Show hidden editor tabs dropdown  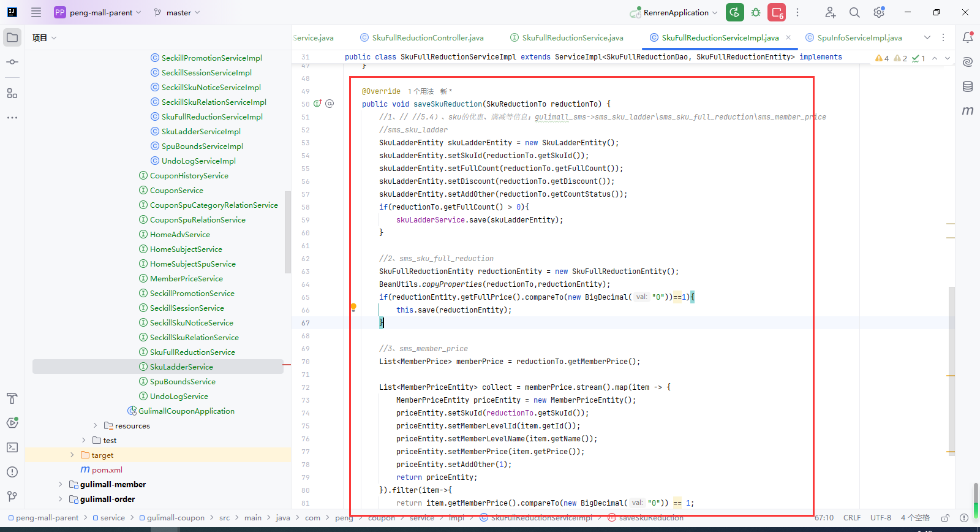927,37
